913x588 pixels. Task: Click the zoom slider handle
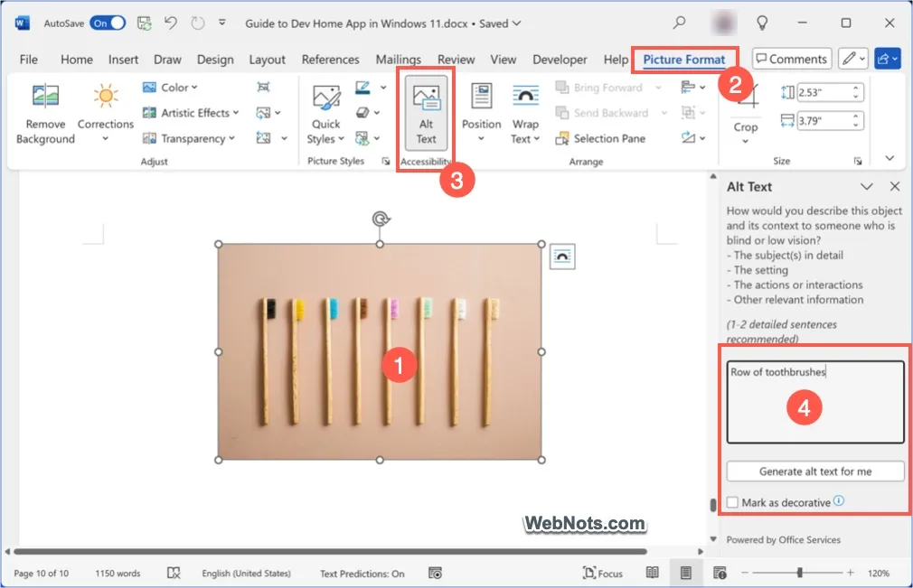point(799,574)
